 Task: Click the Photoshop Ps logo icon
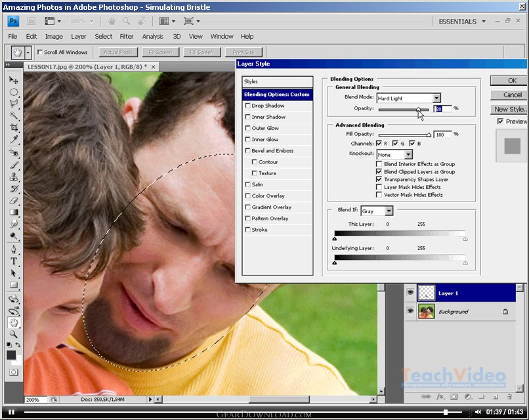(x=13, y=21)
